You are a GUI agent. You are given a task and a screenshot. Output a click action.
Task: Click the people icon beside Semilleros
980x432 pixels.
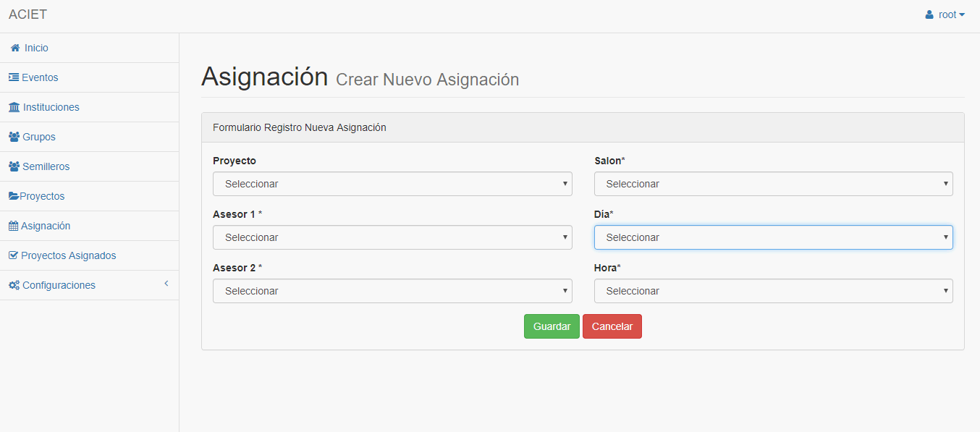tap(14, 166)
